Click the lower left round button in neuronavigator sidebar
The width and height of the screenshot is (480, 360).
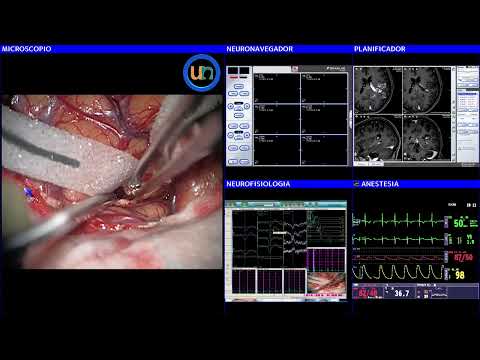point(230,135)
